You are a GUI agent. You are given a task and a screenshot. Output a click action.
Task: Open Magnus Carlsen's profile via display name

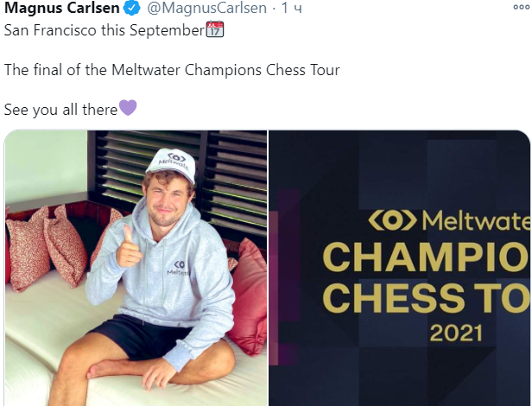60,10
